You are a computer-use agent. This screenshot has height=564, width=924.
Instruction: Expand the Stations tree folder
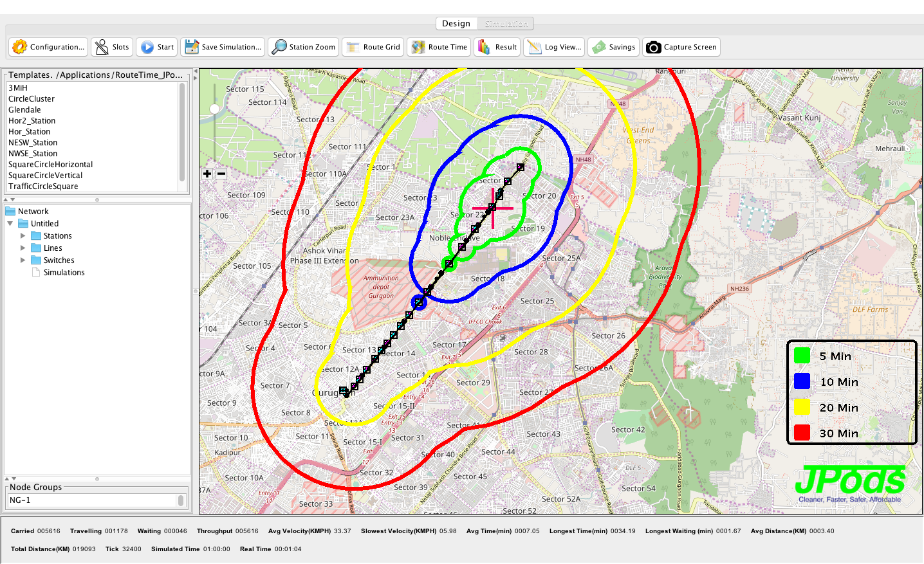coord(23,236)
